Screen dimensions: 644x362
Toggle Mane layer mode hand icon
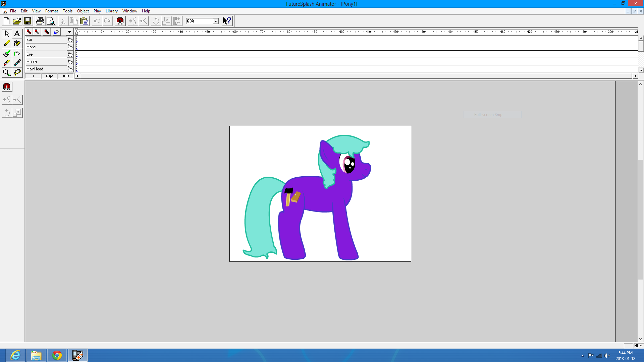[x=70, y=47]
